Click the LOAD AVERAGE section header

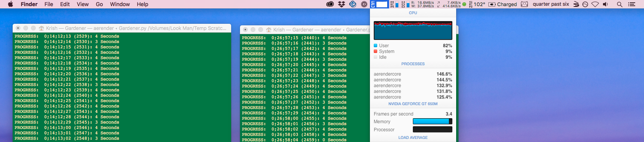pyautogui.click(x=413, y=138)
